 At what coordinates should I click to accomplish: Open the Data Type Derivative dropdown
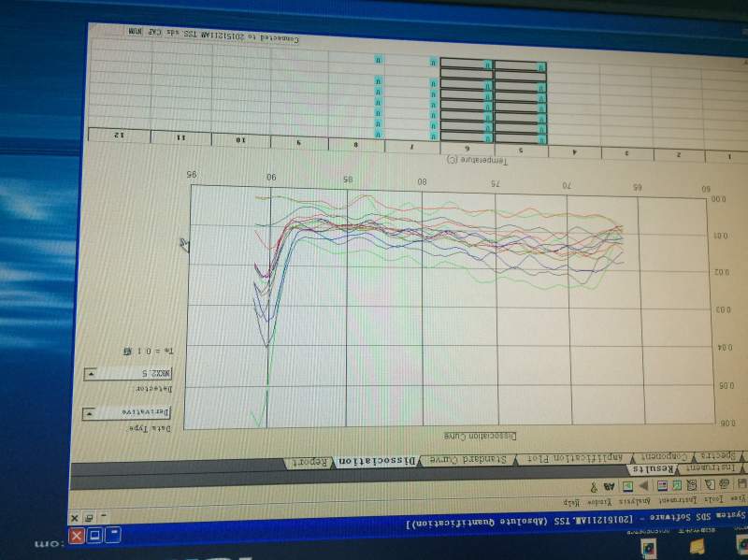[126, 412]
